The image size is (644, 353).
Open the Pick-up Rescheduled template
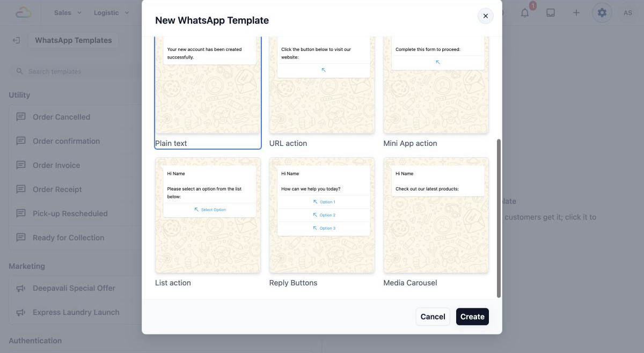pos(75,214)
